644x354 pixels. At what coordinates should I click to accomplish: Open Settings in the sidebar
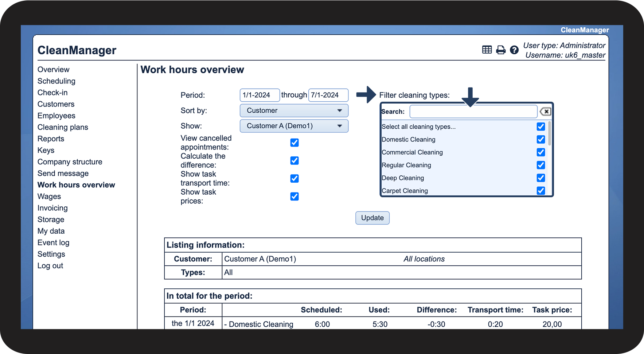pos(51,254)
